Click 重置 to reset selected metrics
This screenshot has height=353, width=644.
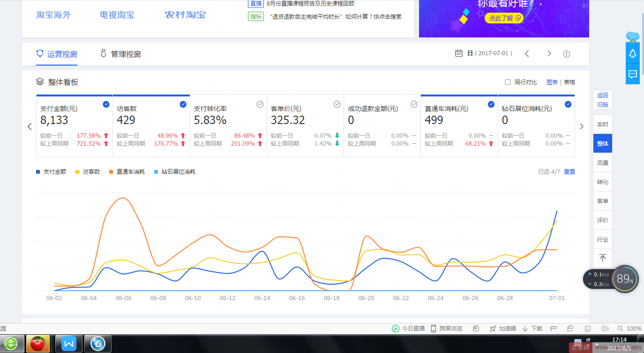tap(569, 172)
